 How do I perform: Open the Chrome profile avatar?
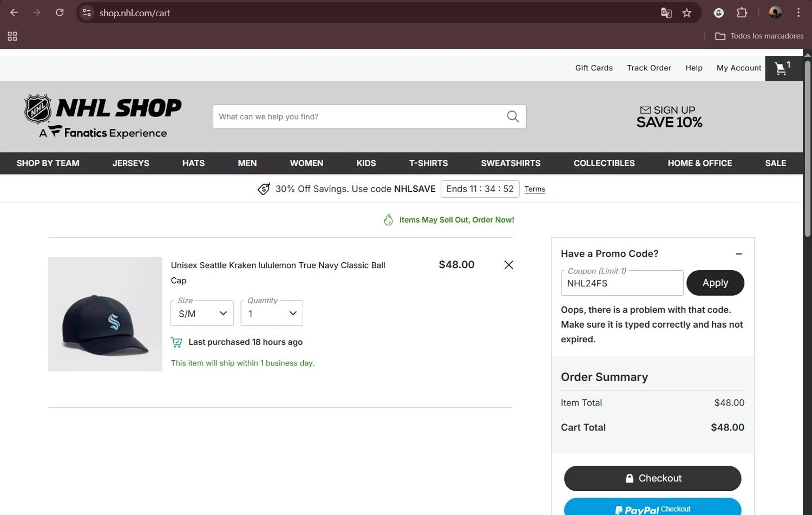775,12
